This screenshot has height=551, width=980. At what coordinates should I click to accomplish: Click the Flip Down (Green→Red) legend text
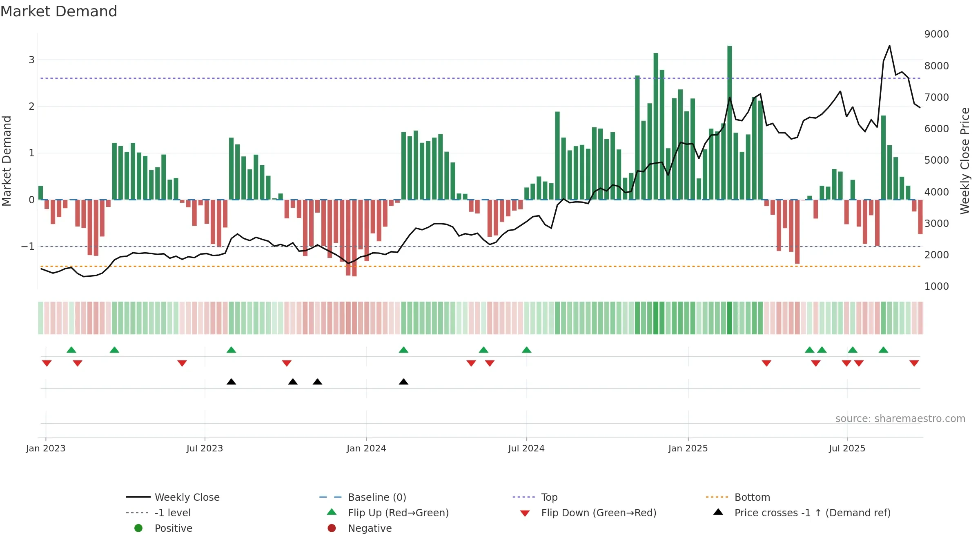point(599,513)
